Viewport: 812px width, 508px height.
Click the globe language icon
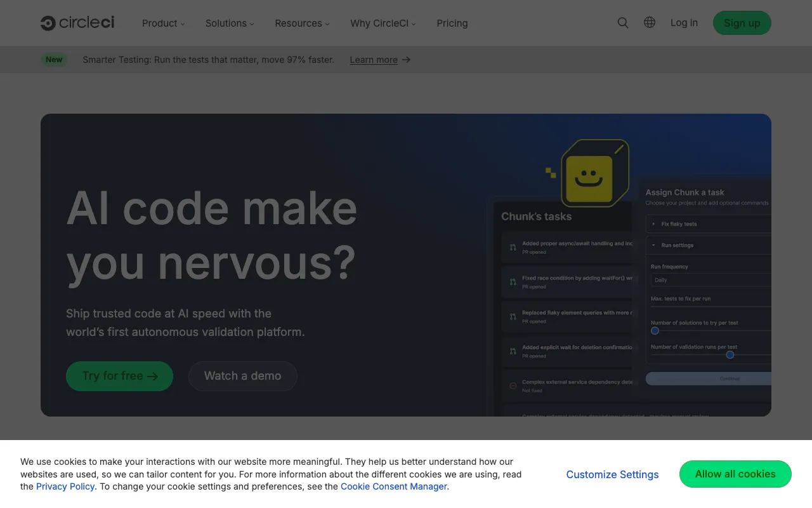649,22
